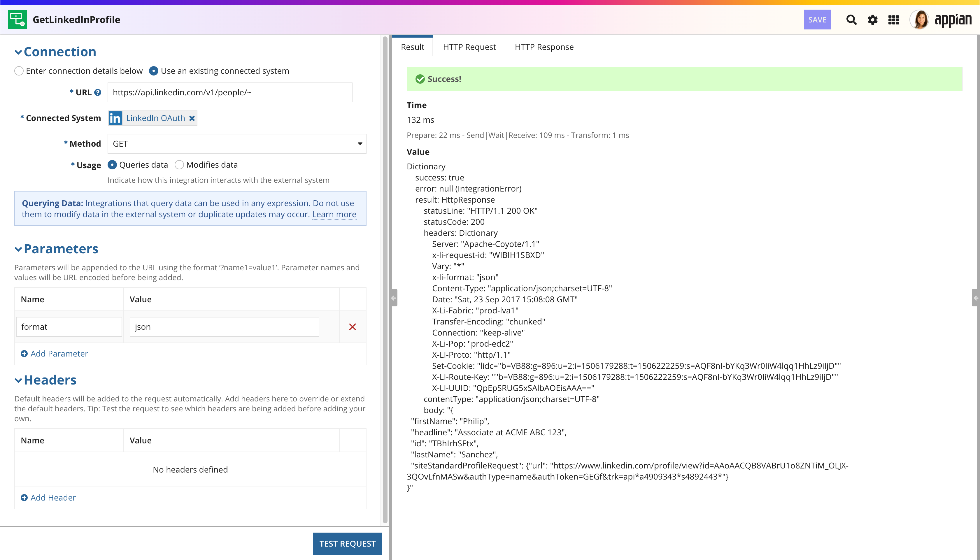Switch to the HTTP Response tab
Screen dimensions: 980x560
(544, 47)
